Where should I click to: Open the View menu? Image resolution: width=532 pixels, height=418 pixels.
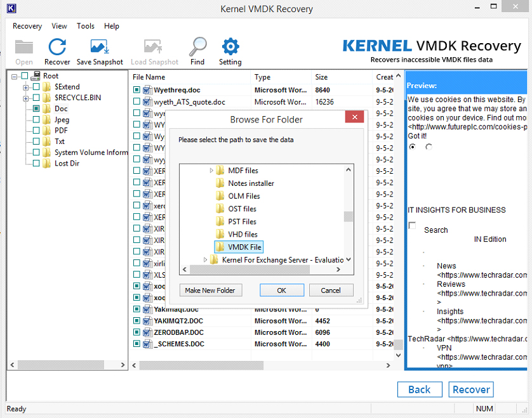(59, 26)
